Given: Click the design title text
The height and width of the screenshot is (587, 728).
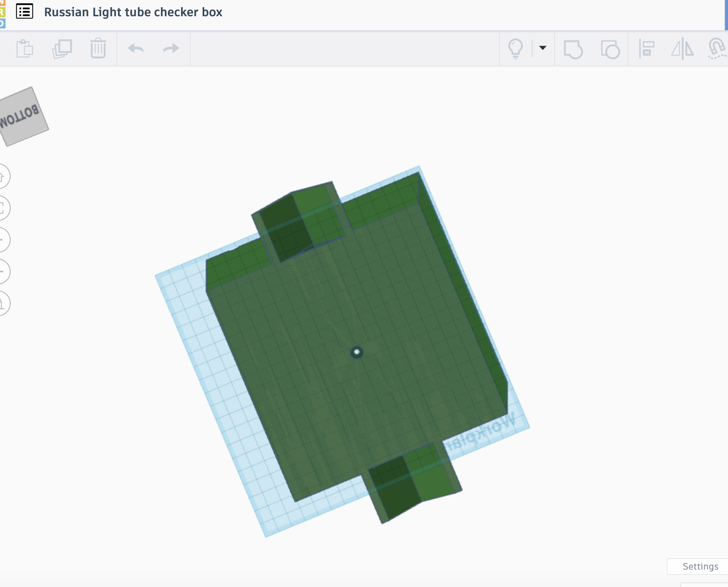Looking at the screenshot, I should [x=133, y=12].
